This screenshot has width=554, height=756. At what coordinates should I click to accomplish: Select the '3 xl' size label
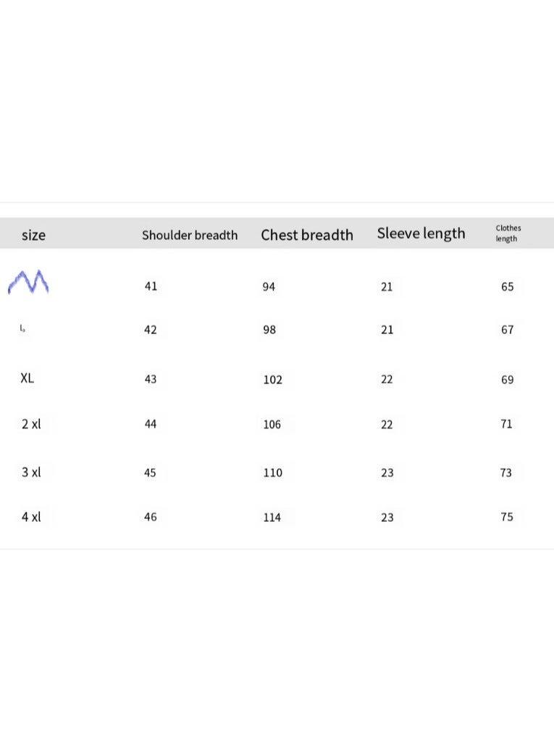coord(31,472)
